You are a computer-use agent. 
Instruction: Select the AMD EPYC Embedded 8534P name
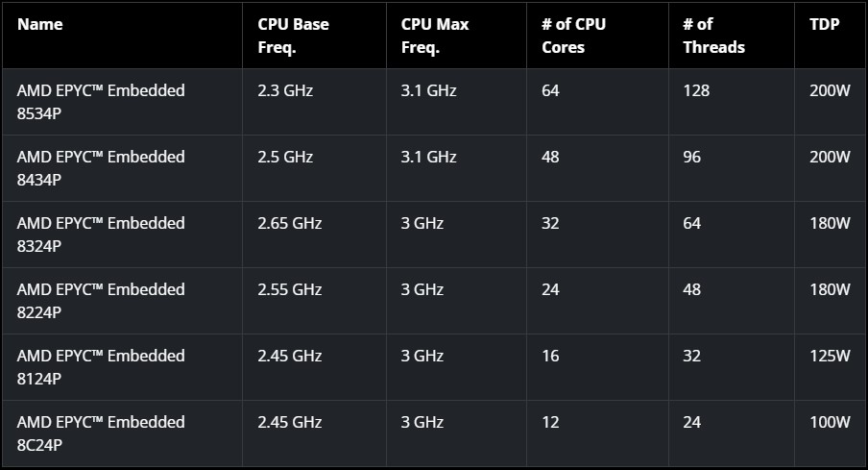101,101
